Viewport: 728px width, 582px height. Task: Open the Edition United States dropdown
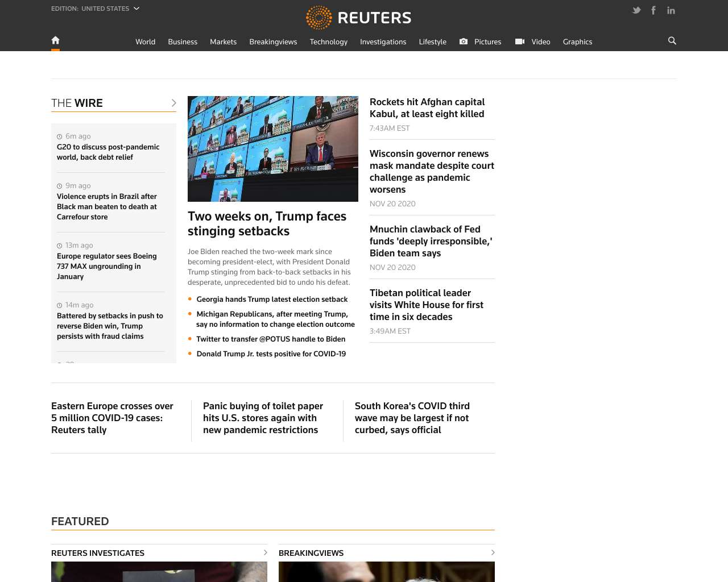click(x=95, y=9)
